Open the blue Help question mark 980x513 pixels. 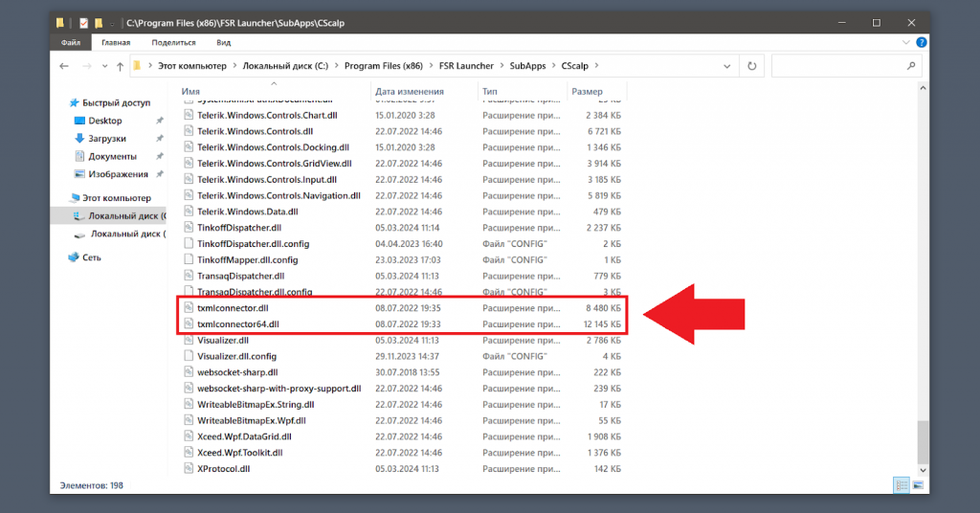pyautogui.click(x=922, y=42)
